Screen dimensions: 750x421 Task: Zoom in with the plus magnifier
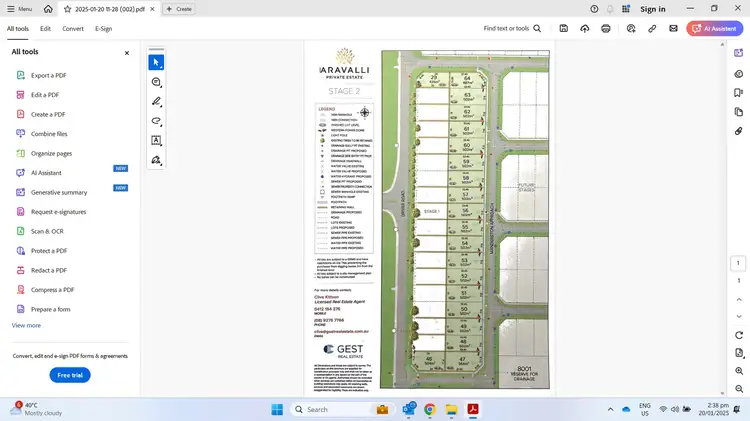coord(739,371)
